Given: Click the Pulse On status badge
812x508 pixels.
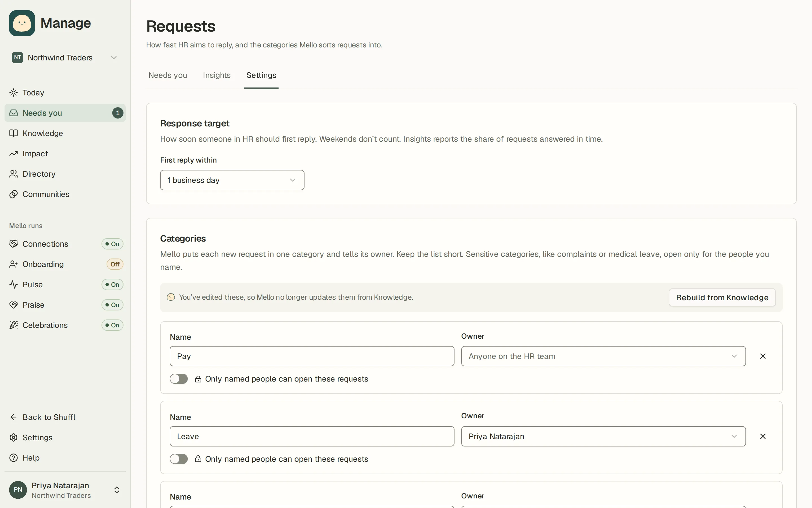Looking at the screenshot, I should 112,284.
